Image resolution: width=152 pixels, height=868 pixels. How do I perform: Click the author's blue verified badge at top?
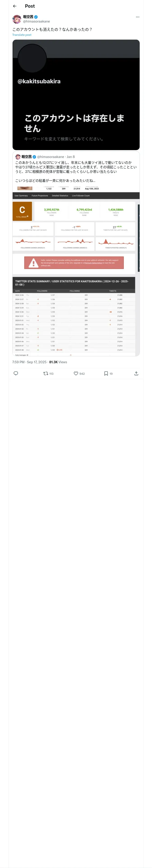pos(36,17)
